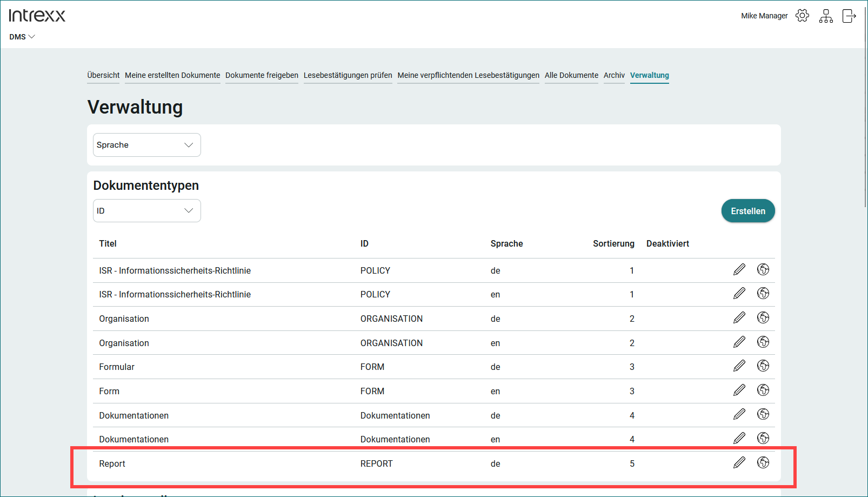The image size is (868, 497).
Task: Click globe icon for Formular de row
Action: click(x=763, y=366)
